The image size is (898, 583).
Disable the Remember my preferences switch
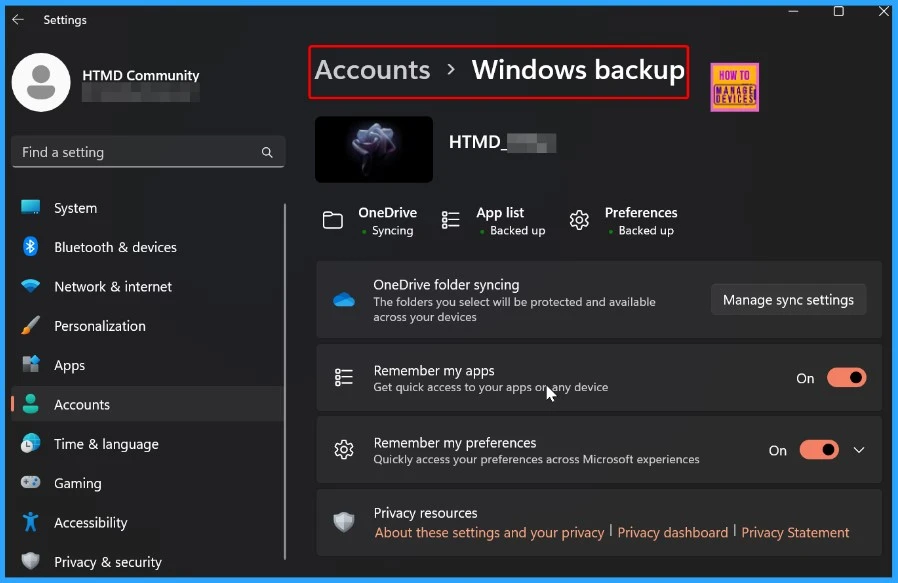(x=818, y=450)
